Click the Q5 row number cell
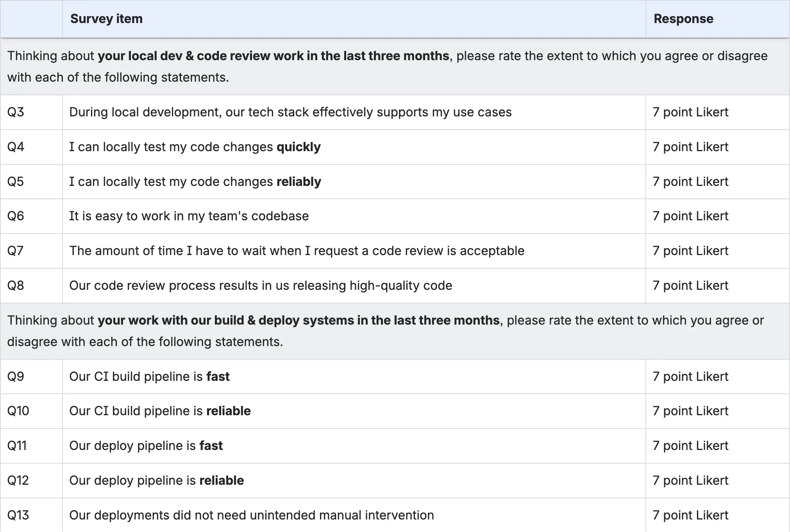Image resolution: width=790 pixels, height=532 pixels. click(16, 182)
